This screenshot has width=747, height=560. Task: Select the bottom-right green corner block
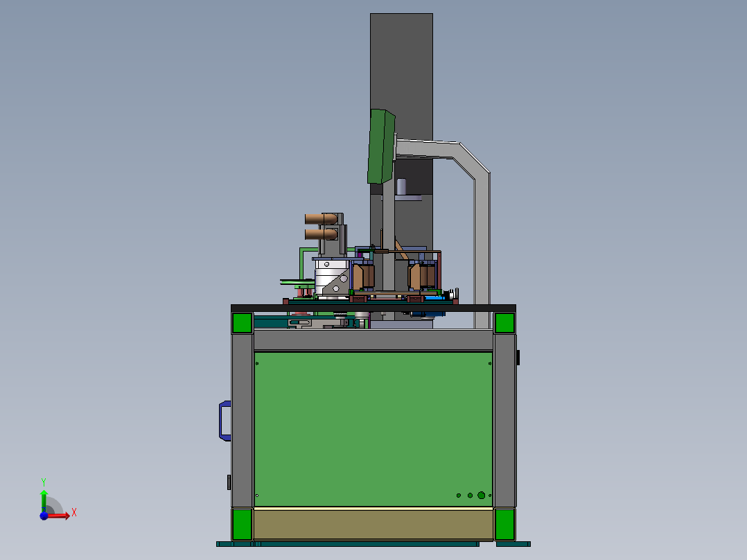[504, 524]
